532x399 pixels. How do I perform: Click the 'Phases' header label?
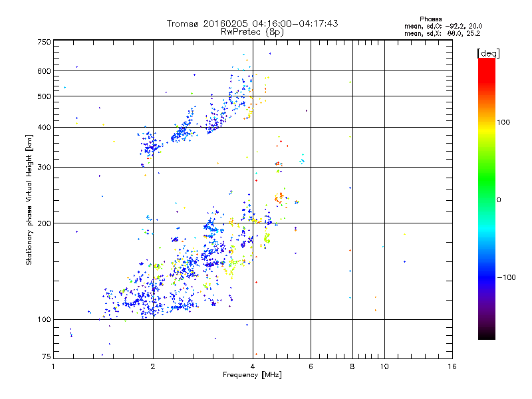coord(430,19)
